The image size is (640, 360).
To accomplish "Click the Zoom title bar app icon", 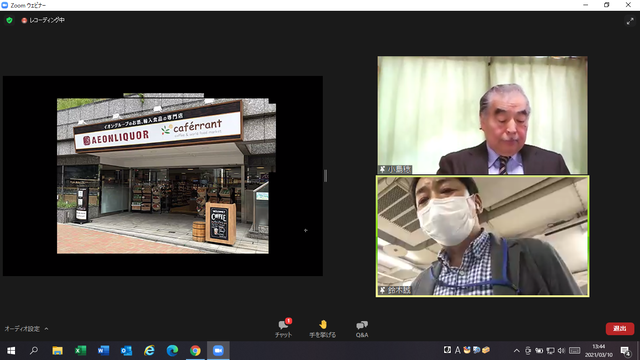I will (4, 5).
